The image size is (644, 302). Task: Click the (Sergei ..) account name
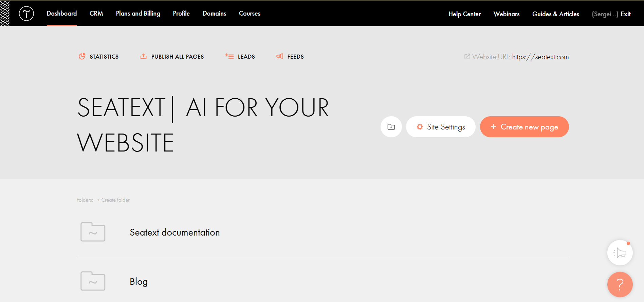click(x=605, y=14)
